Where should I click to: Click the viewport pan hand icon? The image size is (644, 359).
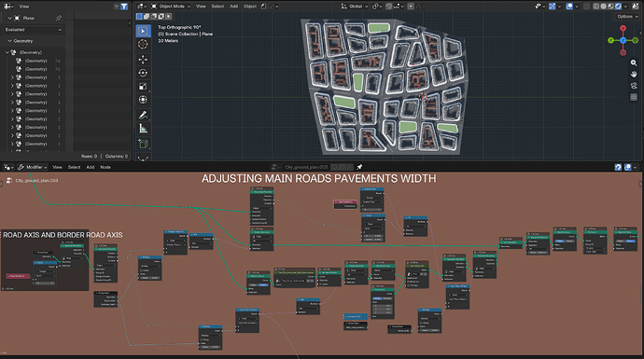634,75
